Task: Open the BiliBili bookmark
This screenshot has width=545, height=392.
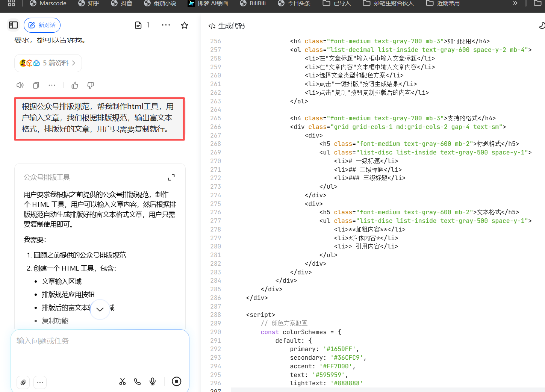Action: pos(253,3)
